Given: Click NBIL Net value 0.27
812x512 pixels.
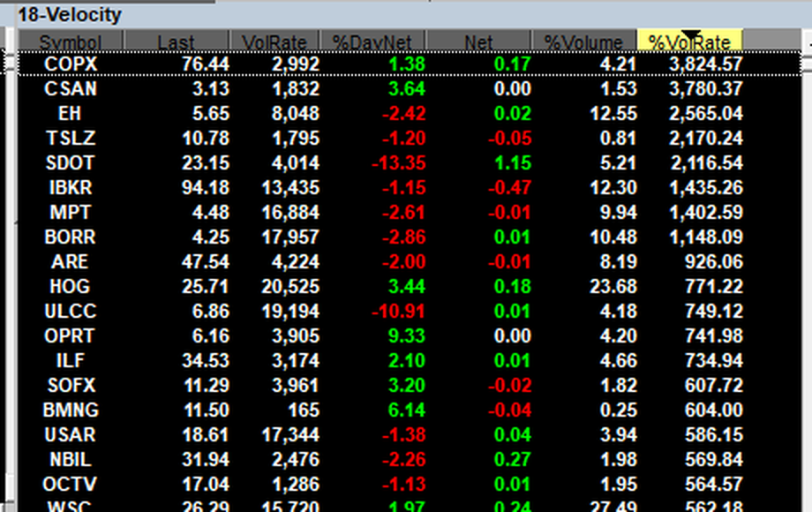Looking at the screenshot, I should 513,460.
